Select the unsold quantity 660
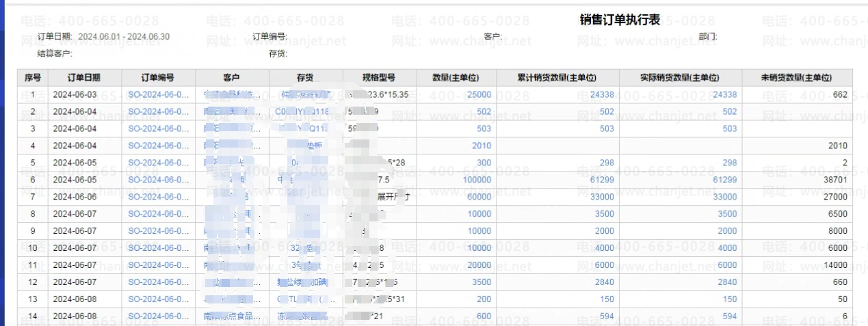868x326 pixels. [840, 282]
